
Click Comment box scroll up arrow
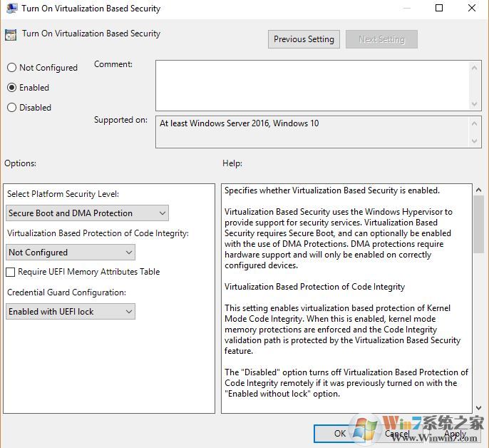point(474,68)
